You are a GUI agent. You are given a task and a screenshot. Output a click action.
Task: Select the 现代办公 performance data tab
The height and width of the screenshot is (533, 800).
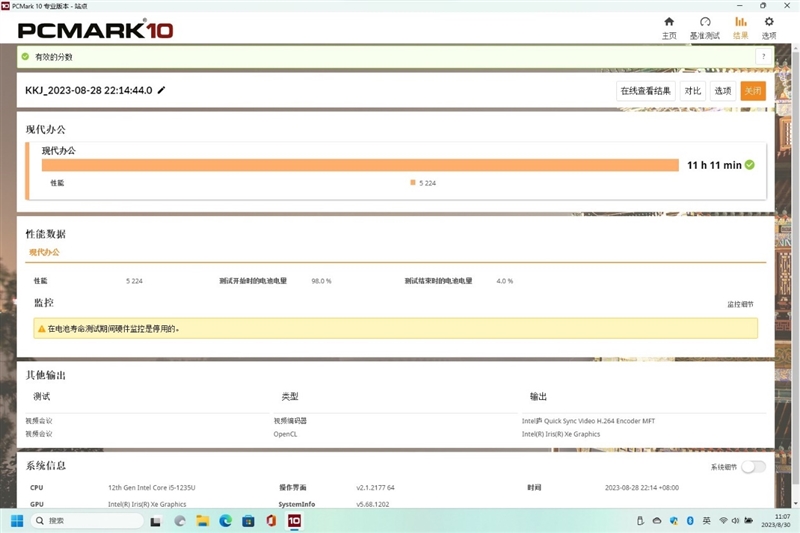tap(44, 252)
